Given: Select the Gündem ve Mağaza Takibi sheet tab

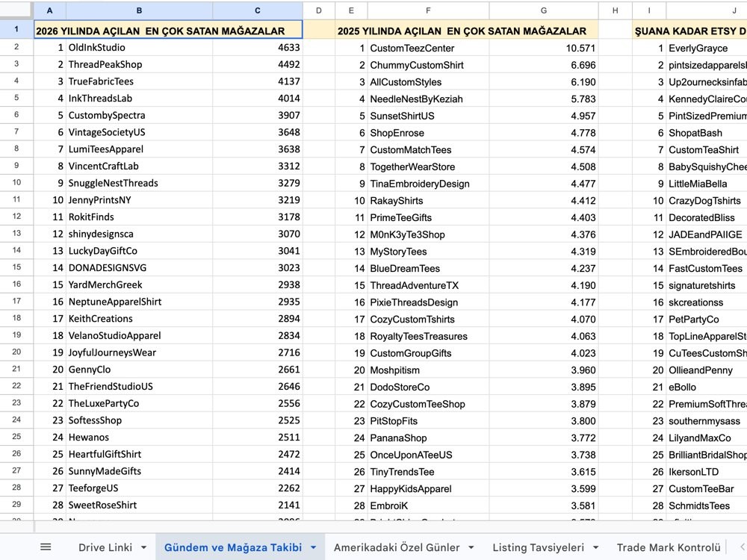Looking at the screenshot, I should 233,547.
